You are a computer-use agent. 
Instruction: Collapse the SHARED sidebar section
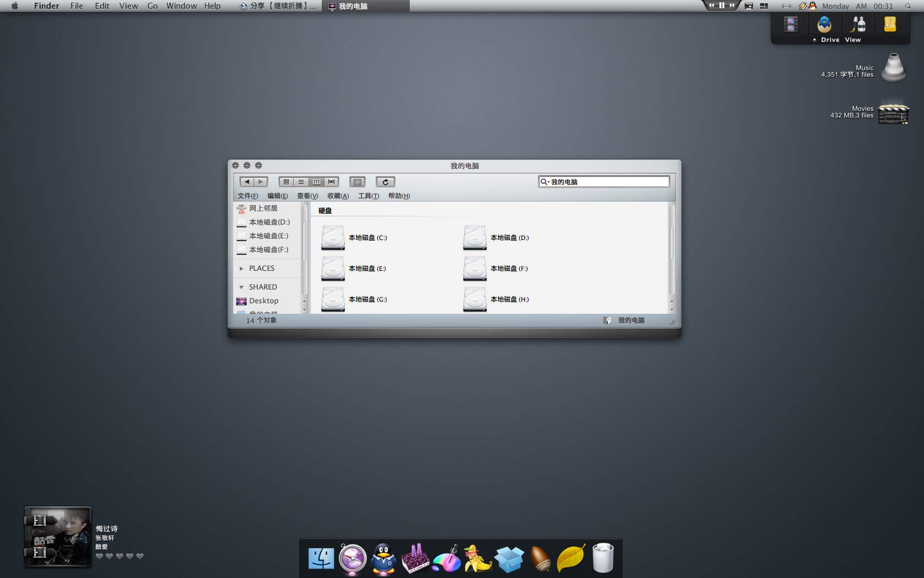(241, 287)
